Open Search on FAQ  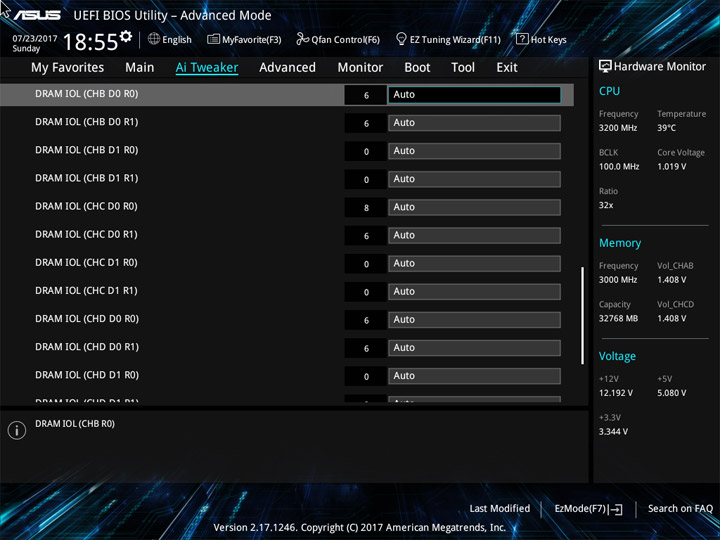point(680,508)
